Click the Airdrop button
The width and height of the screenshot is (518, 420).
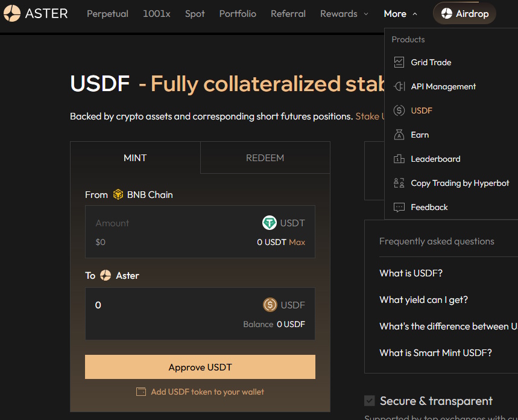[464, 13]
